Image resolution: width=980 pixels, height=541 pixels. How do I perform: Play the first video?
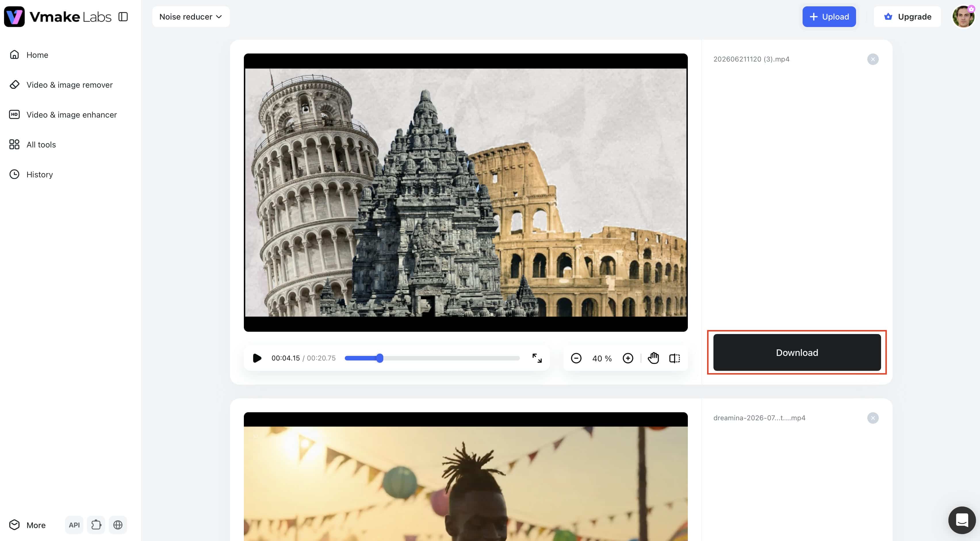click(257, 358)
